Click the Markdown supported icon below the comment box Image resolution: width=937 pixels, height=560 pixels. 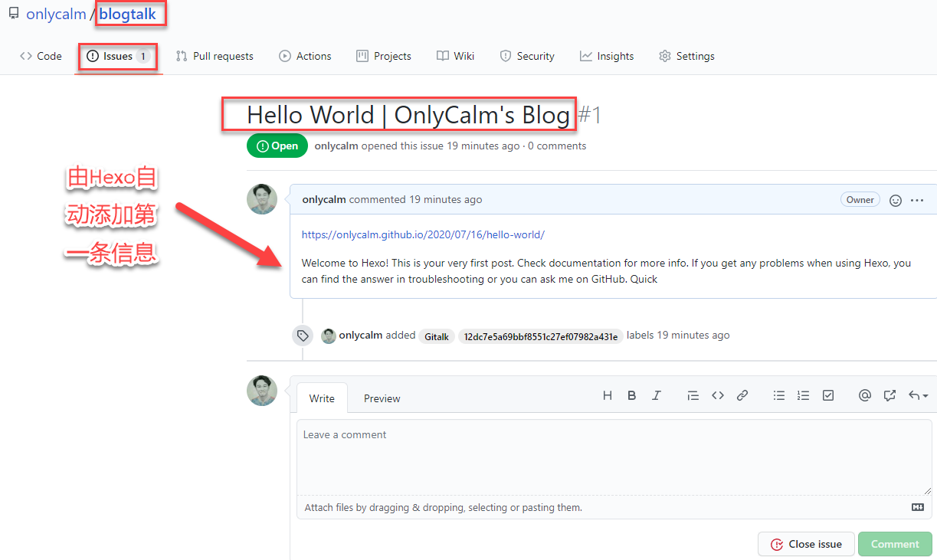click(918, 507)
